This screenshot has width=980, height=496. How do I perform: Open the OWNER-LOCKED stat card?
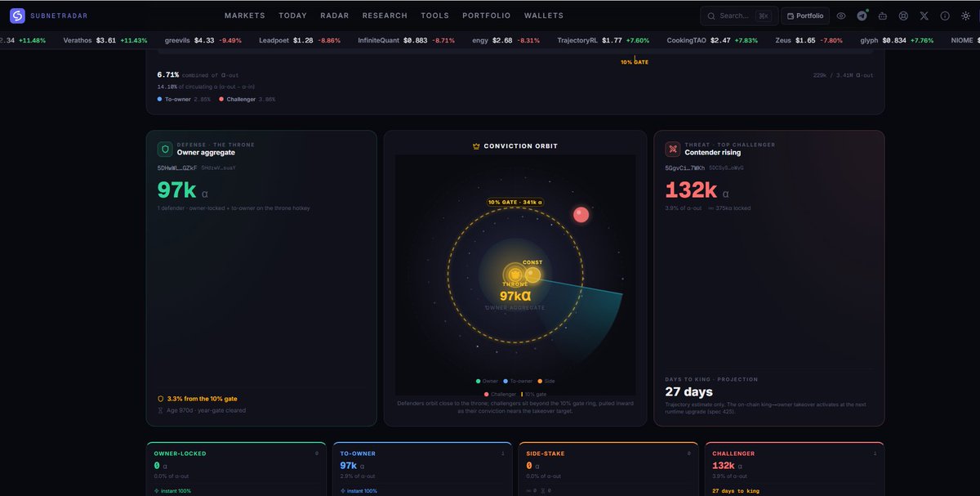[237, 469]
